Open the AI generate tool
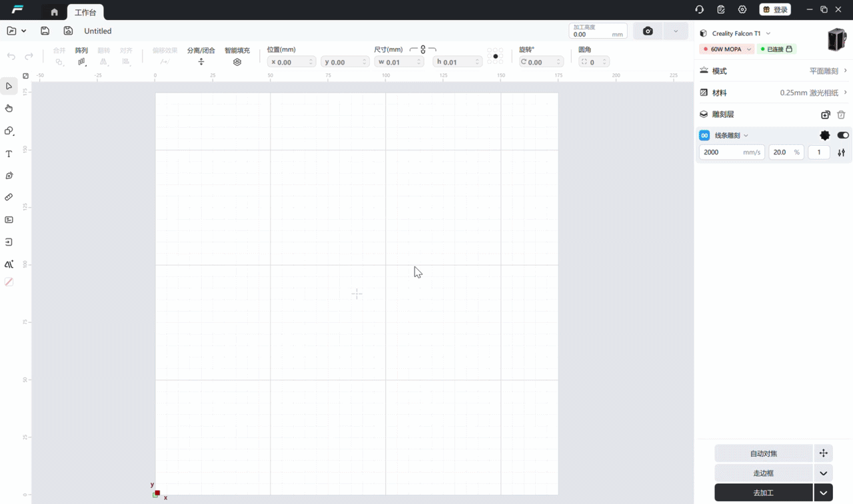The width and height of the screenshot is (853, 504). 9,264
